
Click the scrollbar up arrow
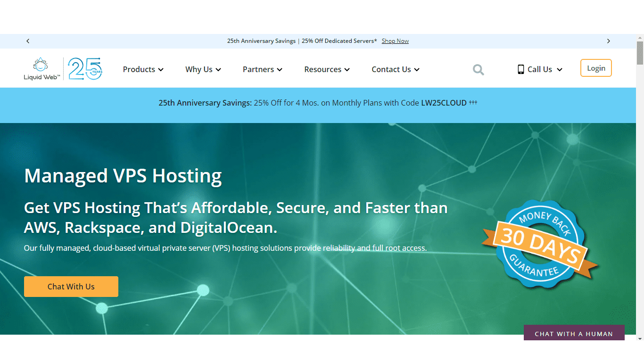coord(640,37)
